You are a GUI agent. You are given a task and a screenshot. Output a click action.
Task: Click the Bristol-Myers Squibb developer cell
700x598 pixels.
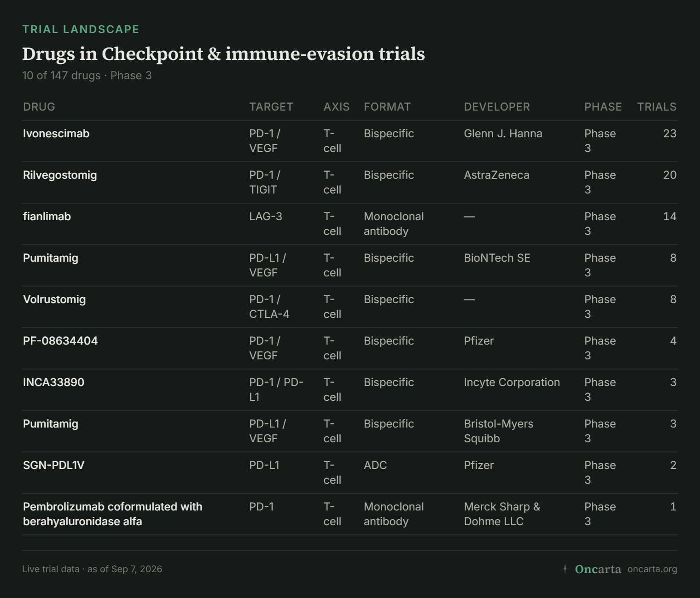coord(498,431)
